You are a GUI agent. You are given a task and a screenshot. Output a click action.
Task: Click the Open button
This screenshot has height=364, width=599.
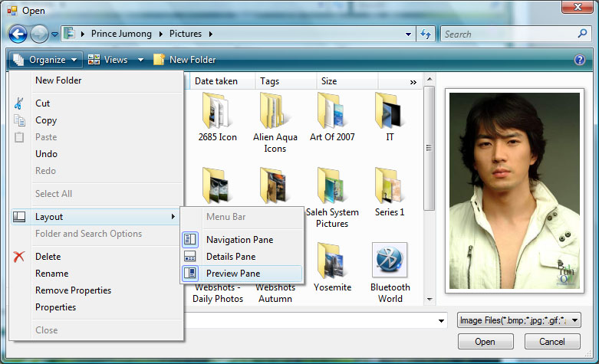[x=485, y=342]
